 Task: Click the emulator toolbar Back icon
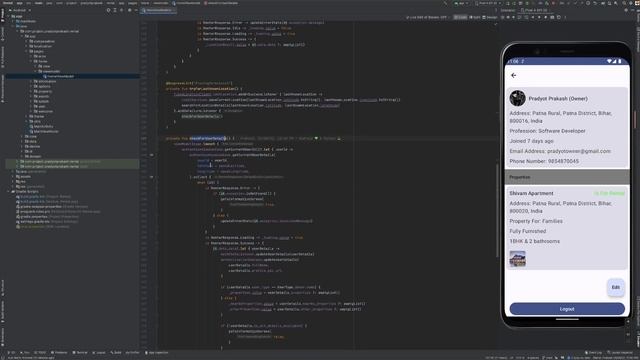[x=533, y=18]
